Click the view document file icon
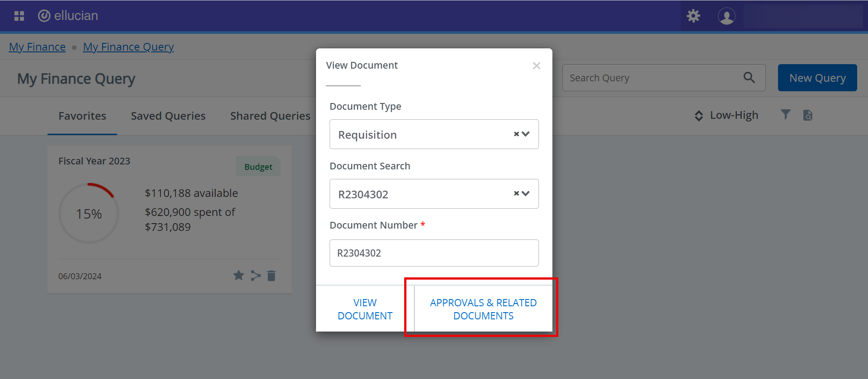868x379 pixels. 808,115
